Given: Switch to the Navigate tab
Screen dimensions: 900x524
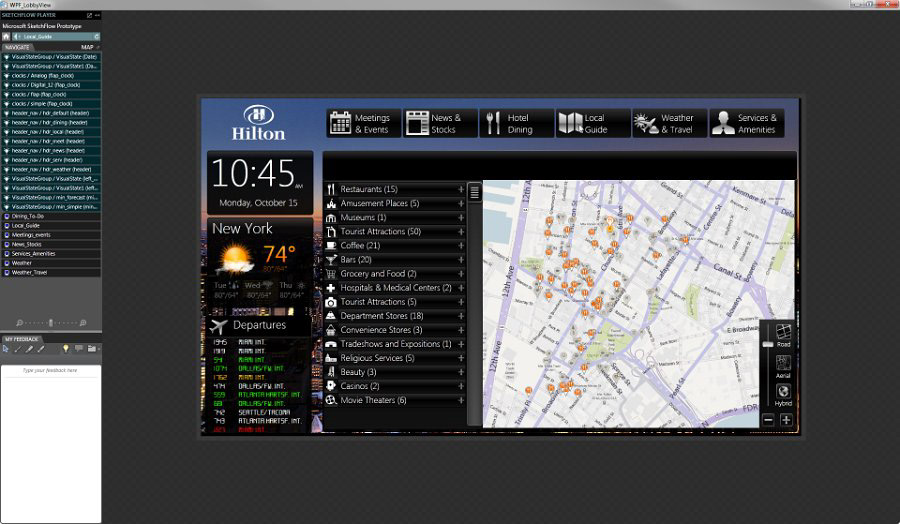Looking at the screenshot, I should (17, 47).
